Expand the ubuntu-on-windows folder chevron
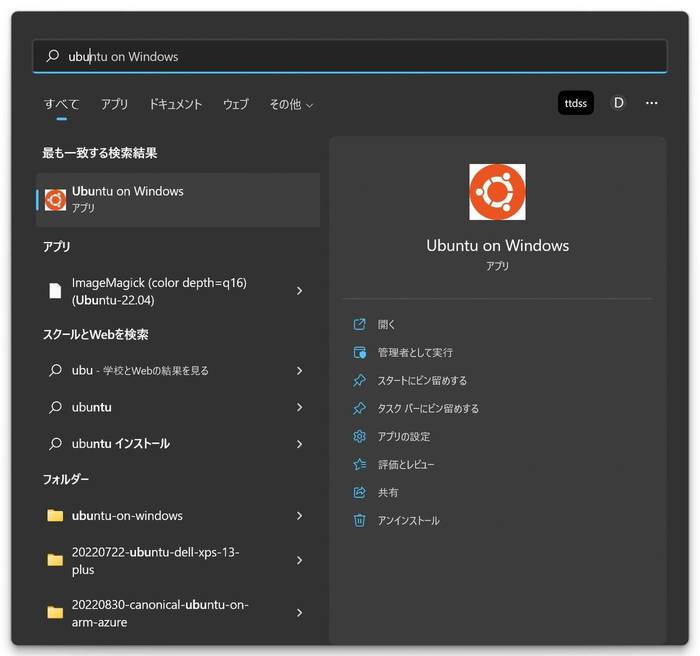 click(300, 516)
